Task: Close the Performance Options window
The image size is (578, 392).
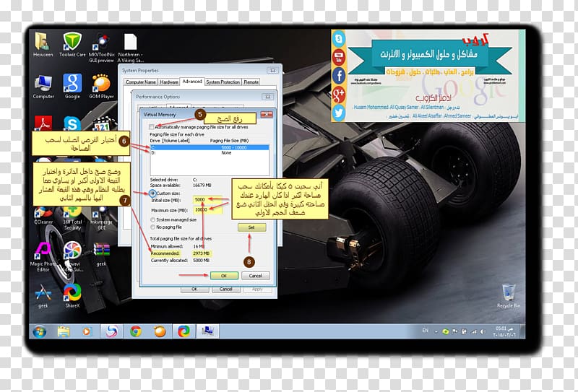Action: [268, 97]
